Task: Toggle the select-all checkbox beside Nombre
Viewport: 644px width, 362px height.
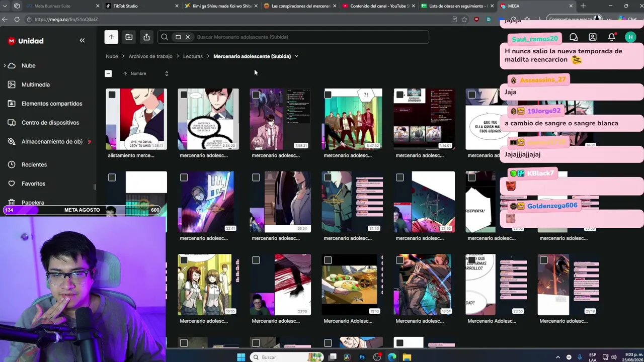Action: click(108, 73)
